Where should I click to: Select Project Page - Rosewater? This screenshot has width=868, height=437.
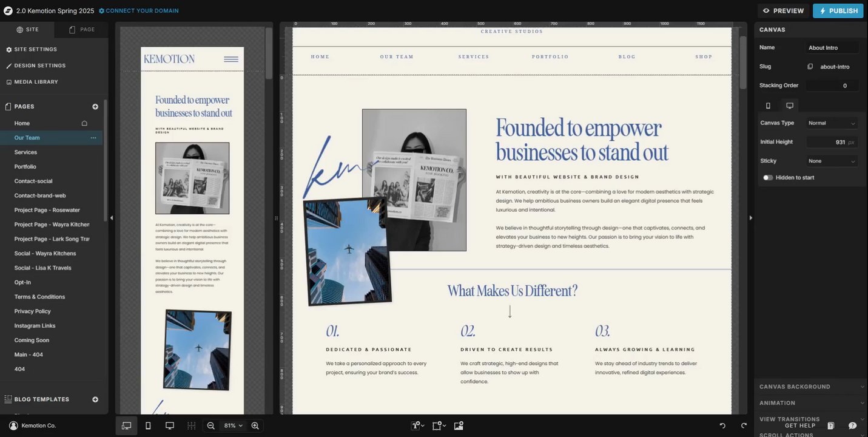click(x=47, y=210)
